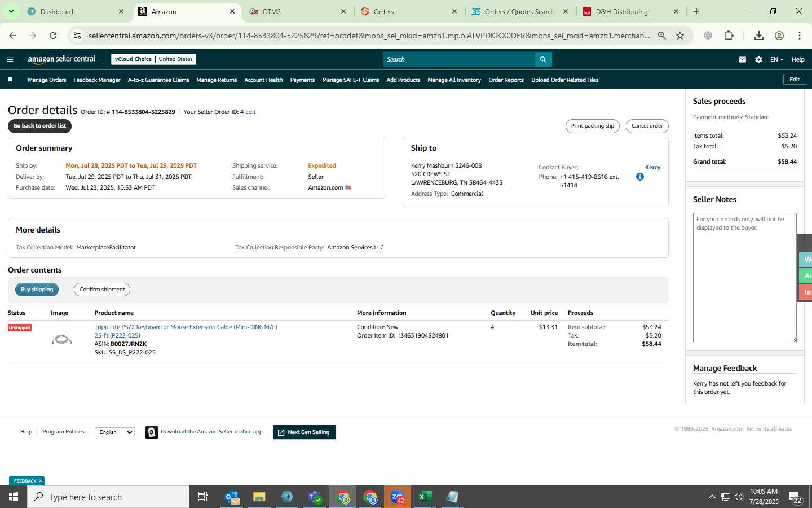Open the Tripp Lite product name link
This screenshot has height=508, width=812.
(186, 331)
